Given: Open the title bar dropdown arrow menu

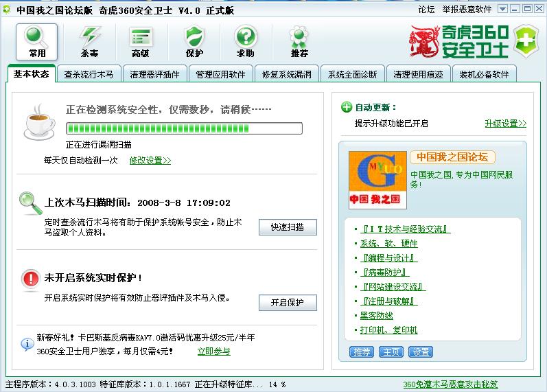Looking at the screenshot, I should click(x=502, y=9).
